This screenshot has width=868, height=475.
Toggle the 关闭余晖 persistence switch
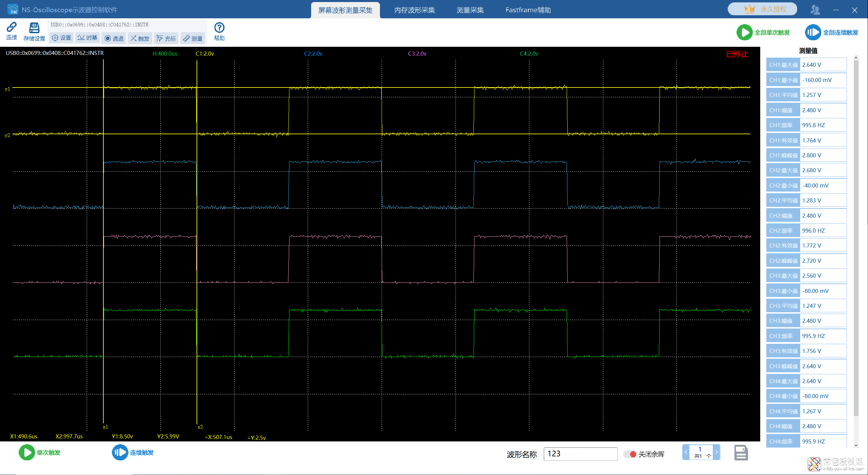[630, 454]
